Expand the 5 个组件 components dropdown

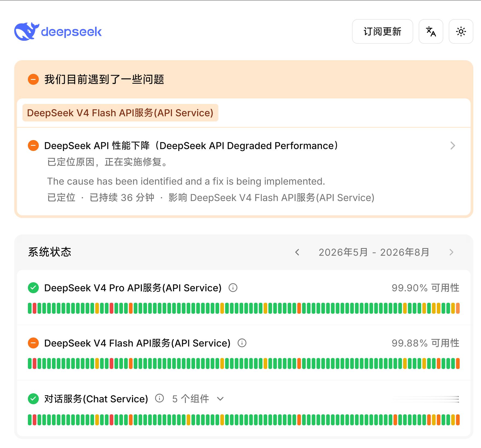tap(198, 399)
